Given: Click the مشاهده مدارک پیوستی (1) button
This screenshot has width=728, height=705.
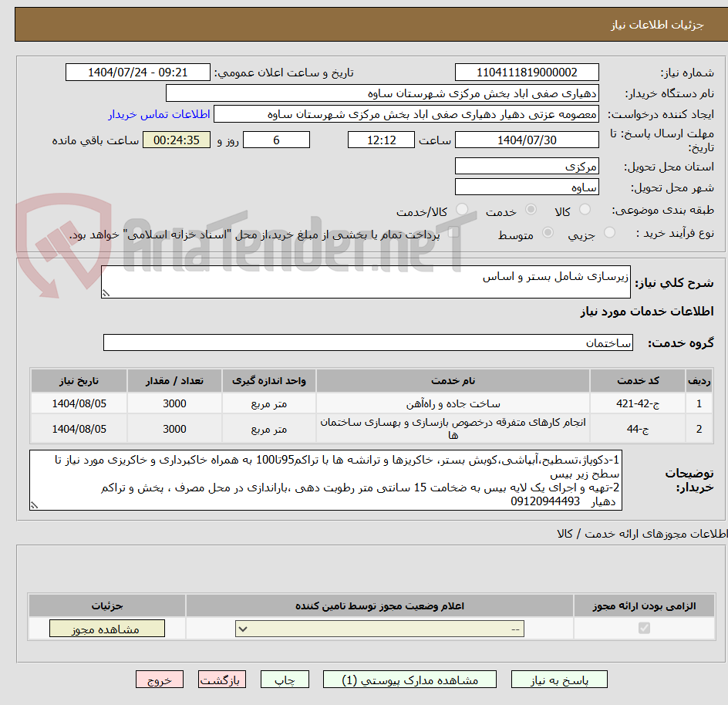Looking at the screenshot, I should [408, 680].
